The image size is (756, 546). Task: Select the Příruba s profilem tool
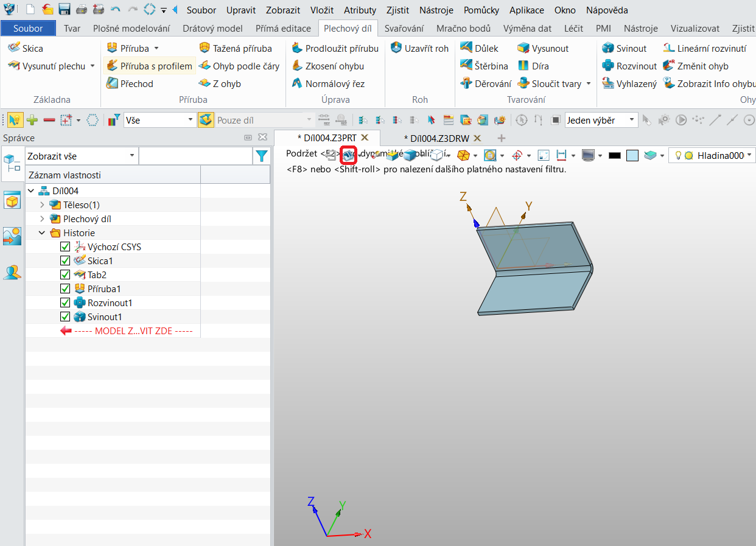point(149,66)
